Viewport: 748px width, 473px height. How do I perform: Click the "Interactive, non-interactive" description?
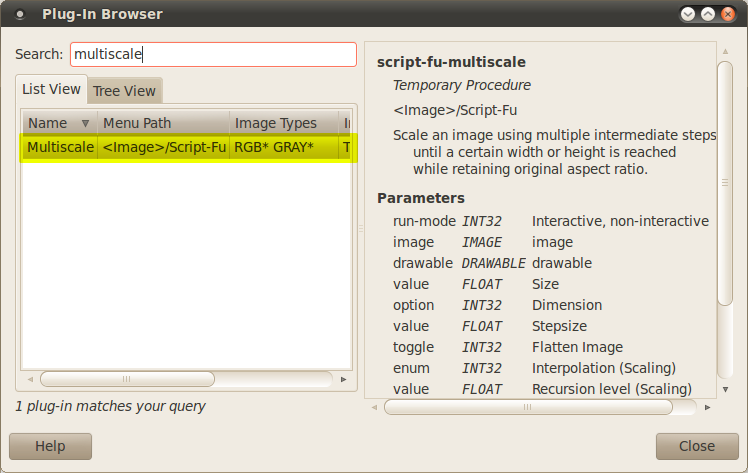pos(621,221)
